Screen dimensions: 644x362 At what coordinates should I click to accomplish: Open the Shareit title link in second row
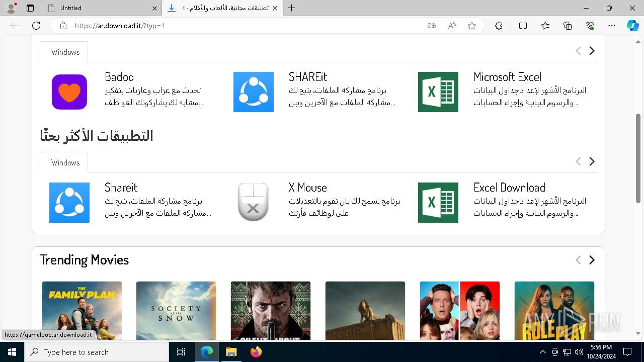coord(121,188)
